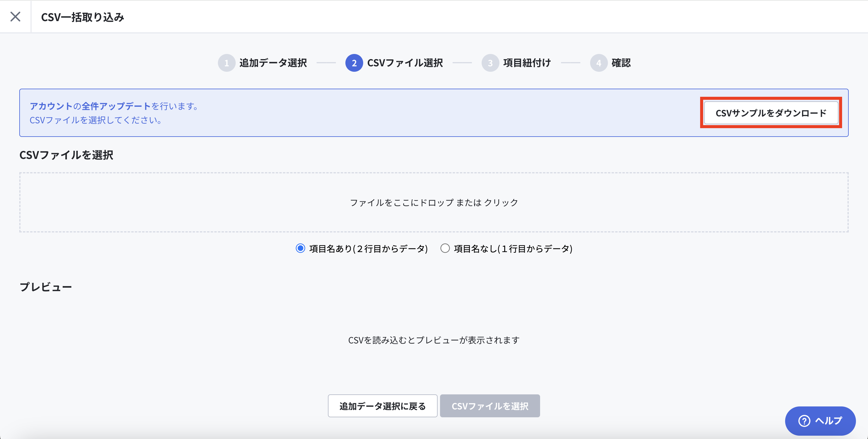Click the CSVを読み込むとプレビューが表示されます text

(434, 340)
